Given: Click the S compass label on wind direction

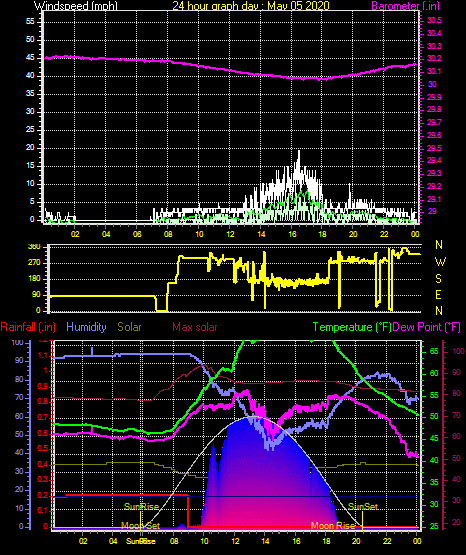Looking at the screenshot, I should coord(438,279).
